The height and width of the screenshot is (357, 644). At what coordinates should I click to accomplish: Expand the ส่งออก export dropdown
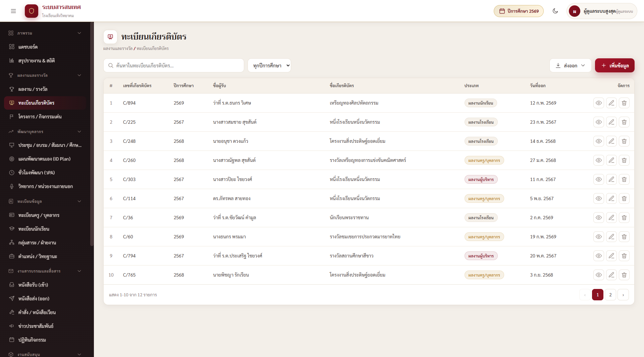(570, 65)
